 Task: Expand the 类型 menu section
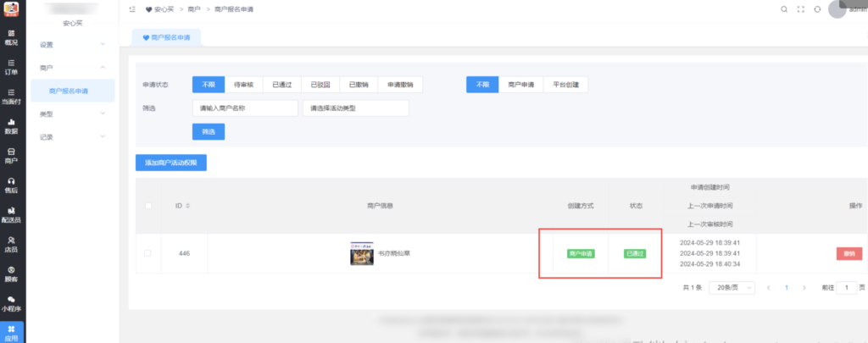73,113
